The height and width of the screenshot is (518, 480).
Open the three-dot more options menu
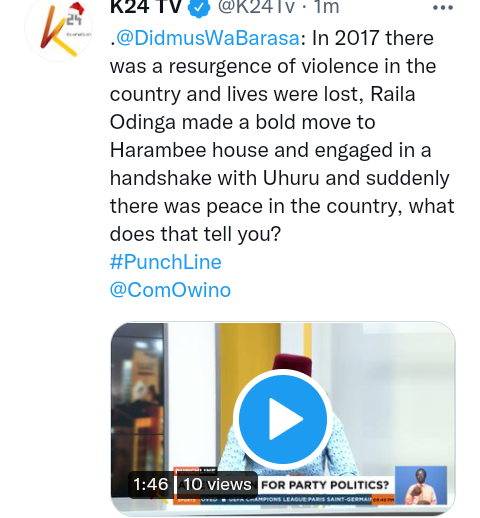[443, 8]
